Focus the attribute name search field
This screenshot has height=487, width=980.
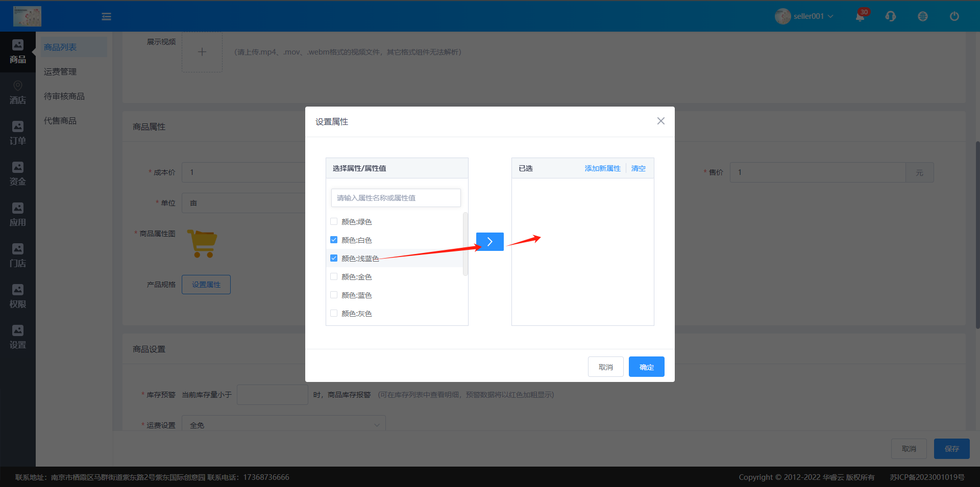(x=396, y=198)
